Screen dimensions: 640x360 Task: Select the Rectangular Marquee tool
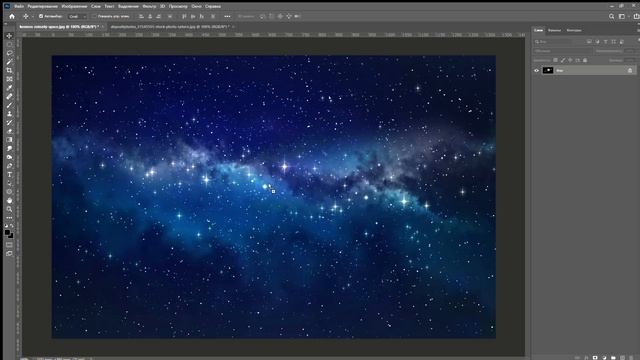[x=9, y=44]
